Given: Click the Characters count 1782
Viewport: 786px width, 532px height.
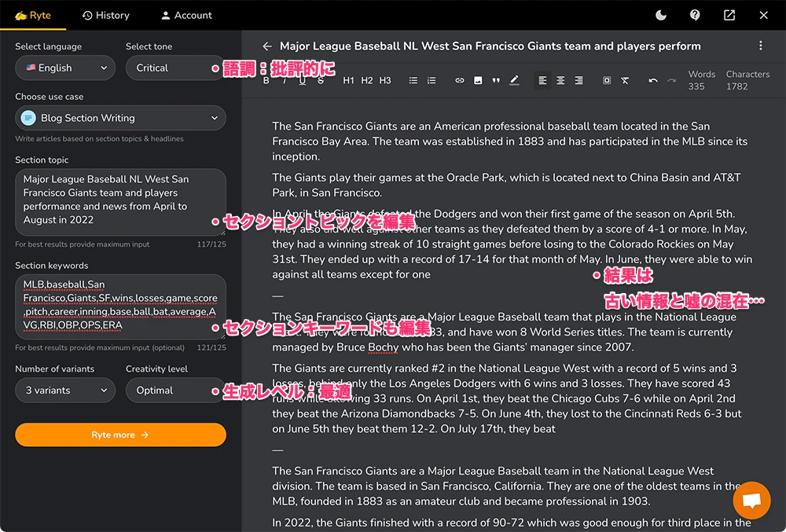Looking at the screenshot, I should point(736,86).
